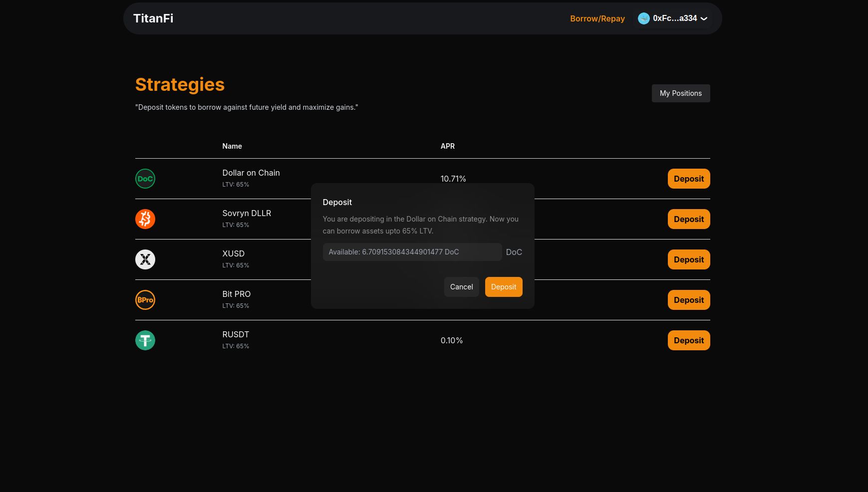This screenshot has width=868, height=492.
Task: Click the APR column header
Action: [448, 146]
